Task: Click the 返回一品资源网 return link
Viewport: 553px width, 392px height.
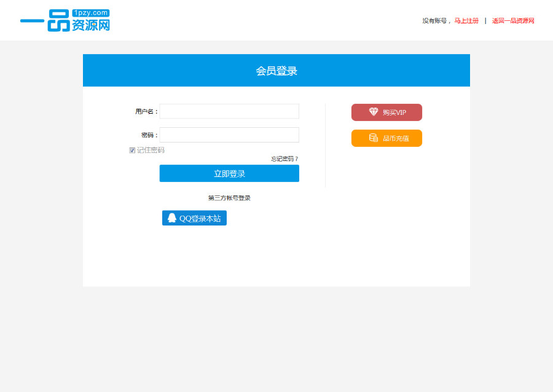Action: pos(513,20)
